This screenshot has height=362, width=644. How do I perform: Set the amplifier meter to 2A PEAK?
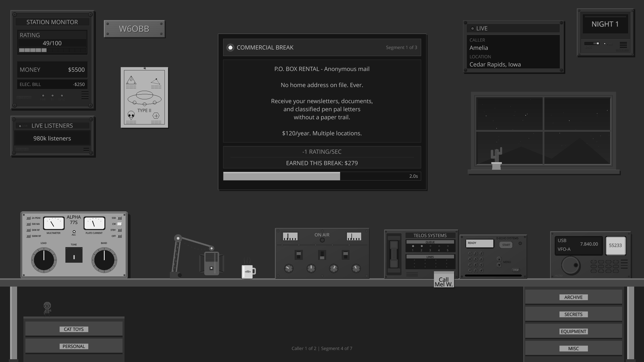pyautogui.click(x=28, y=218)
